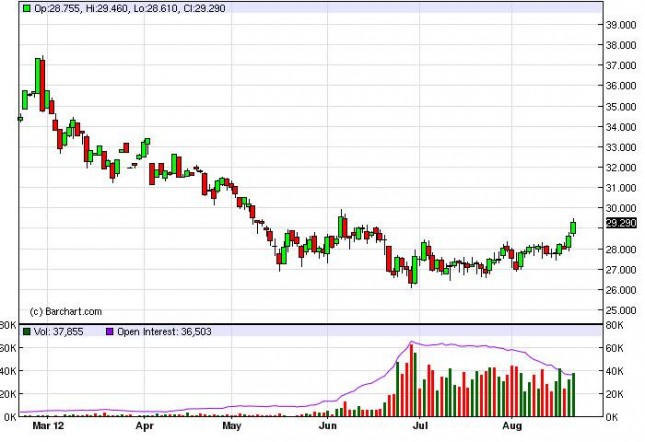645x442 pixels.
Task: Click the 'May' date axis label
Action: (232, 426)
